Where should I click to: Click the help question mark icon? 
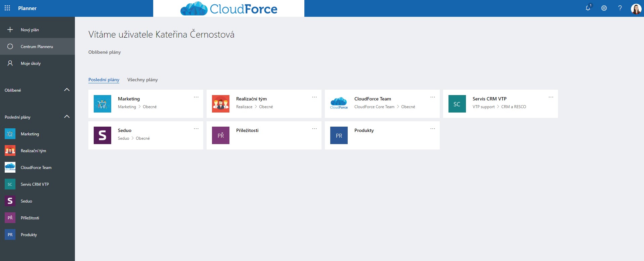[x=620, y=8]
